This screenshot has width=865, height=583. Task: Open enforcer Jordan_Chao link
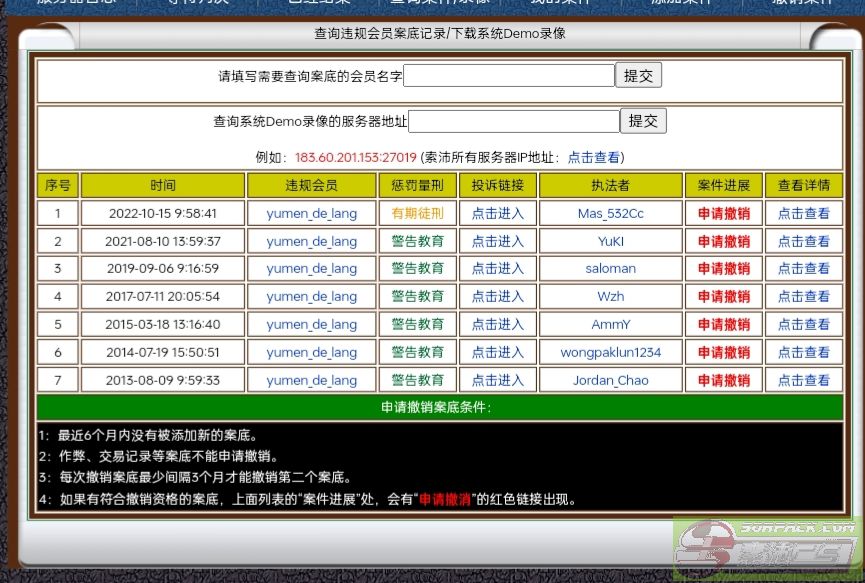click(x=610, y=381)
